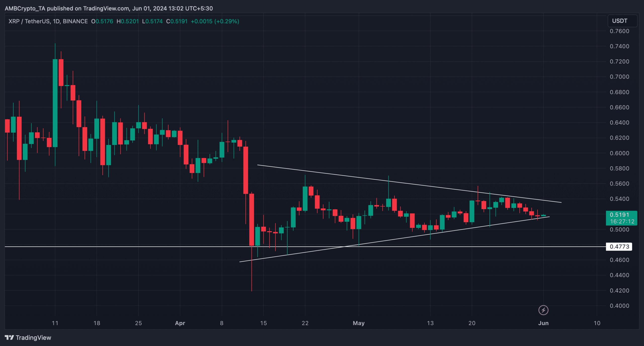644x346 pixels.
Task: Click the 20 date axis label
Action: [x=472, y=323]
